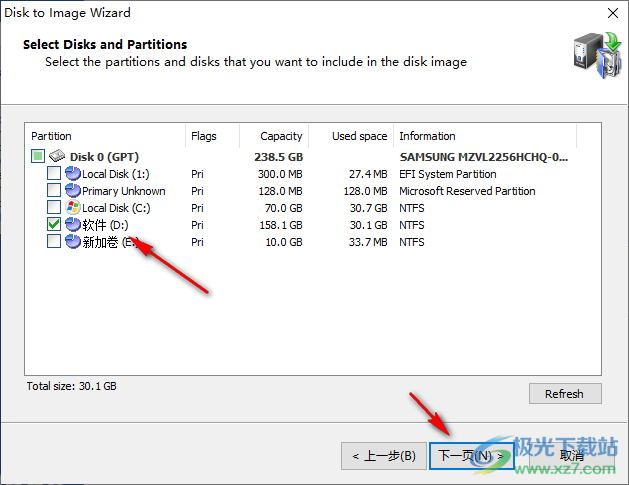The image size is (629, 485).
Task: Go back with the 上一步(B) button
Action: pos(384,456)
